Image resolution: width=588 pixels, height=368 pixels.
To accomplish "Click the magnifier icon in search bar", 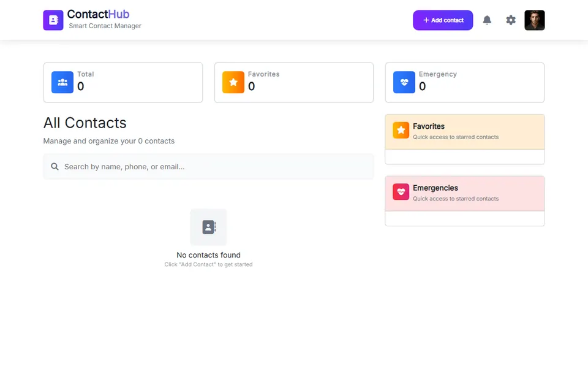I will [55, 166].
